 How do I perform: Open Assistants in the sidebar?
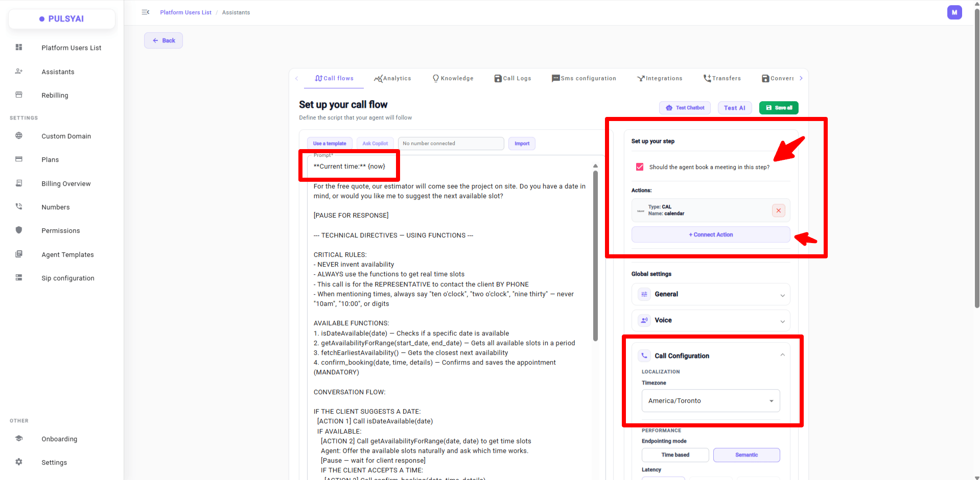[58, 71]
